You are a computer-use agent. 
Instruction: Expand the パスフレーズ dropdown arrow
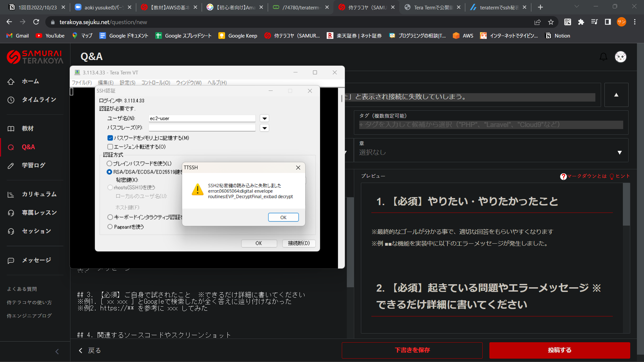264,128
